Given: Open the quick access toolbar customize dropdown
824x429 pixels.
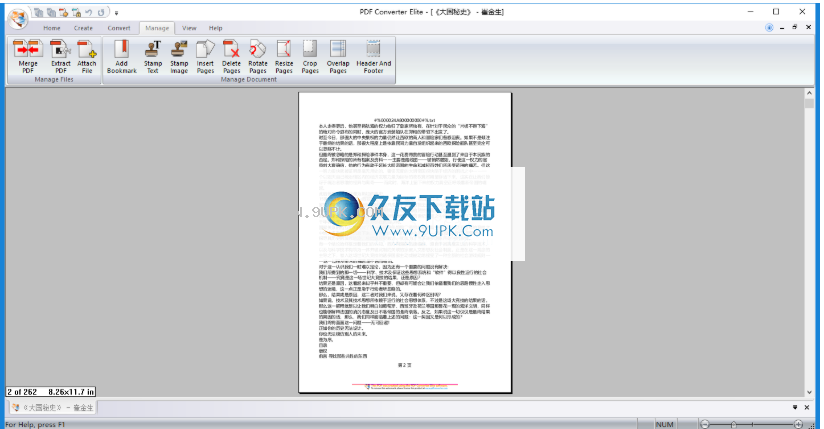Looking at the screenshot, I should pyautogui.click(x=116, y=13).
